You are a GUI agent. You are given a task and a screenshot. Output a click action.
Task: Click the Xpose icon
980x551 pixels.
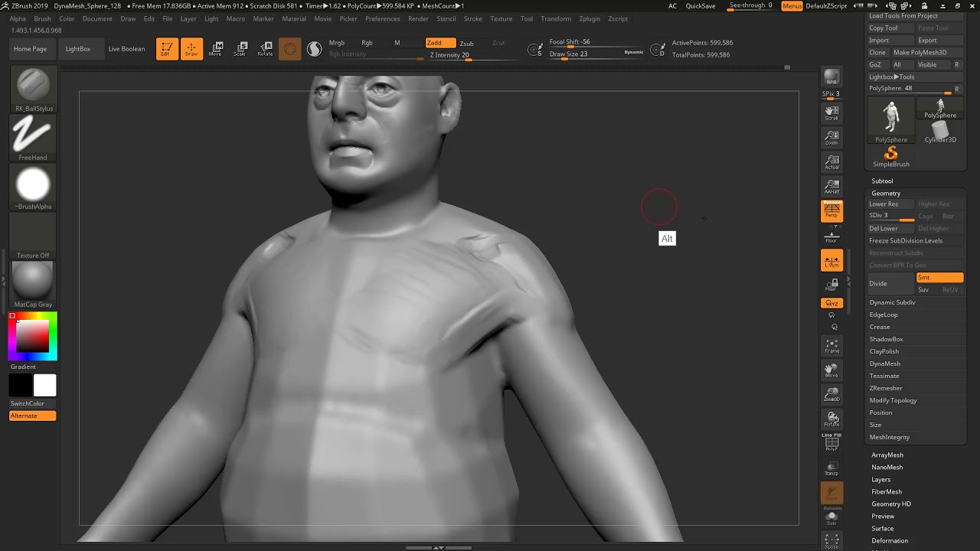[x=831, y=541]
